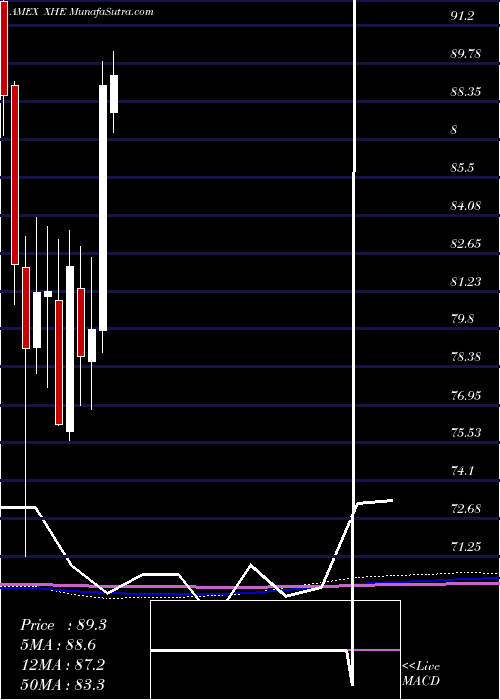500x700 pixels.
Task: Click the 79.8 price axis label
Action: (x=462, y=319)
